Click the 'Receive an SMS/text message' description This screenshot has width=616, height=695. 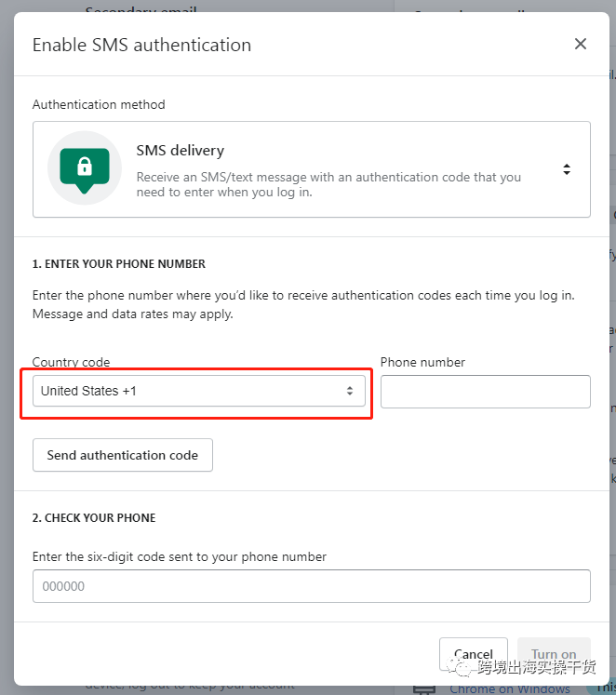point(328,184)
